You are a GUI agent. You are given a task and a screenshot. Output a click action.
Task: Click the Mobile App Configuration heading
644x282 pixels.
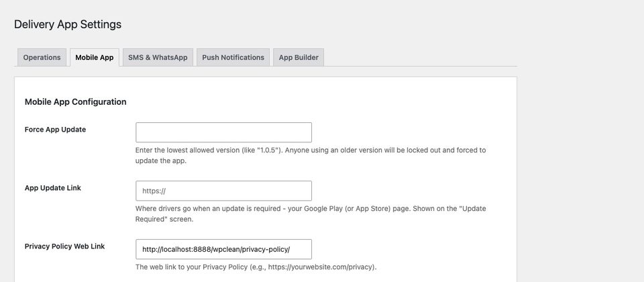point(76,101)
